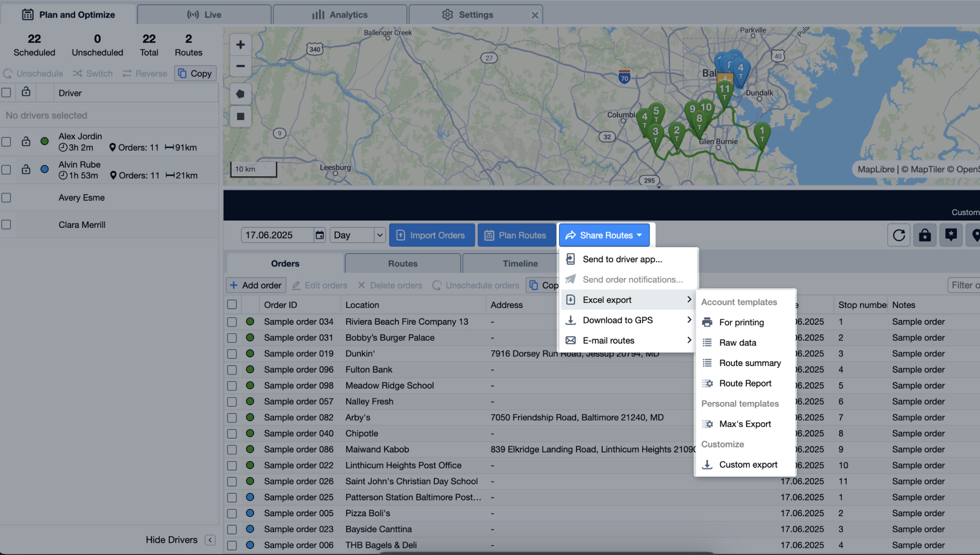Tick checkbox for Sample order 034
The height and width of the screenshot is (555, 980).
pos(232,322)
